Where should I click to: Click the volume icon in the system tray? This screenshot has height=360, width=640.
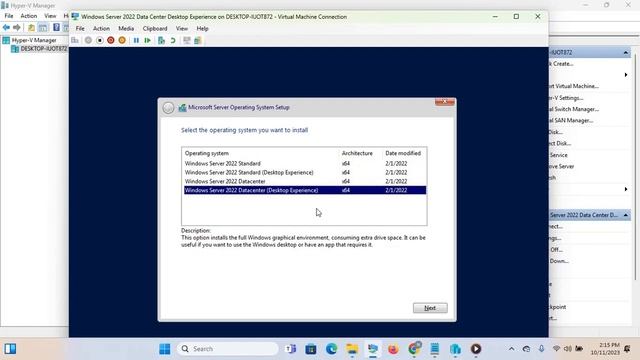pyautogui.click(x=568, y=349)
